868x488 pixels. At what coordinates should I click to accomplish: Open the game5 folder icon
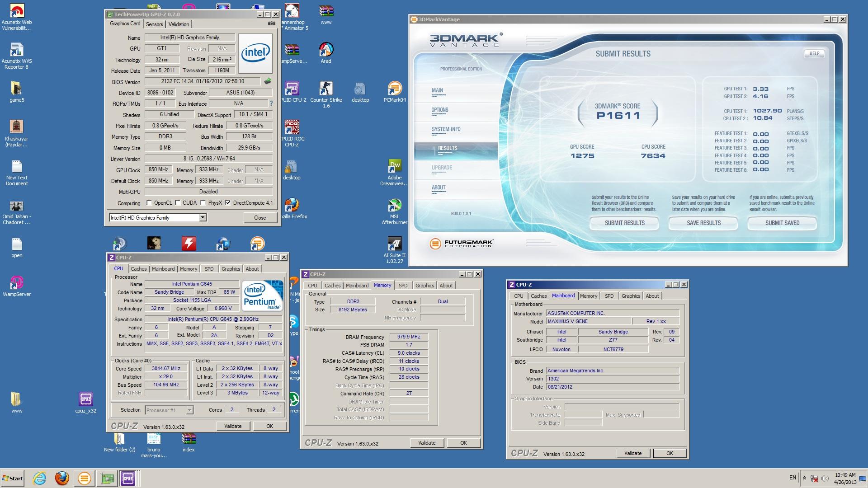[17, 92]
